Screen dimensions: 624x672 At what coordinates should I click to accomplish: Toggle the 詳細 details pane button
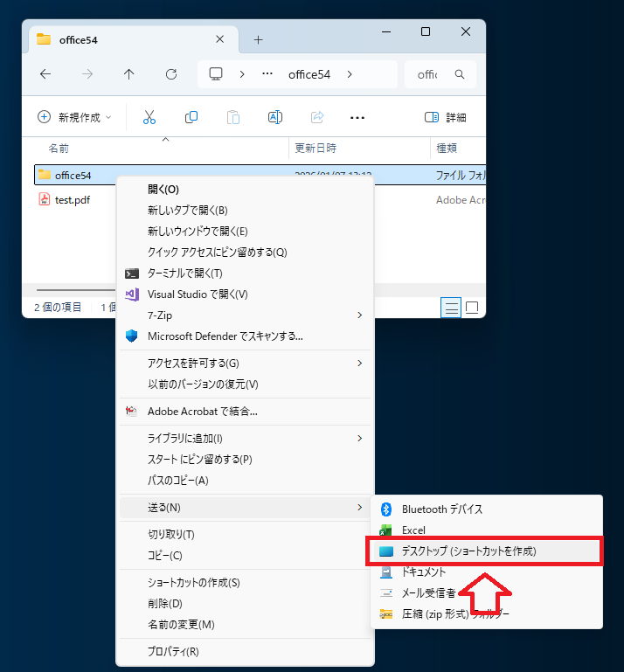point(446,117)
